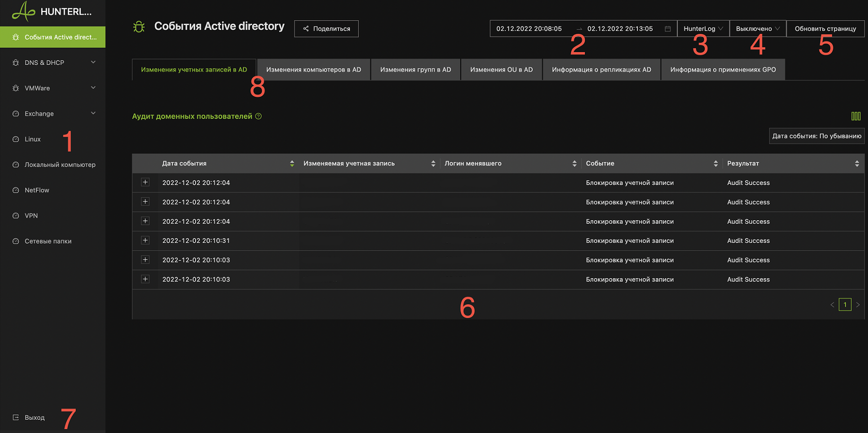Open the Информация о репликациях AD tab
Viewport: 868px width, 433px height.
[x=602, y=70]
